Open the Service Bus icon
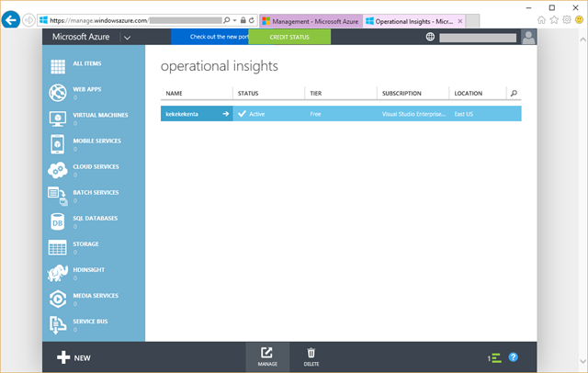588x373 pixels. (57, 324)
